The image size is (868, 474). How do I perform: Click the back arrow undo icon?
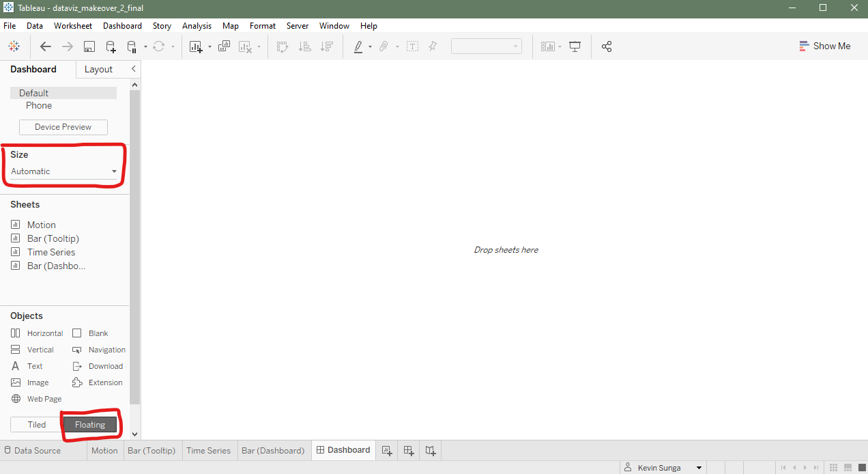46,46
